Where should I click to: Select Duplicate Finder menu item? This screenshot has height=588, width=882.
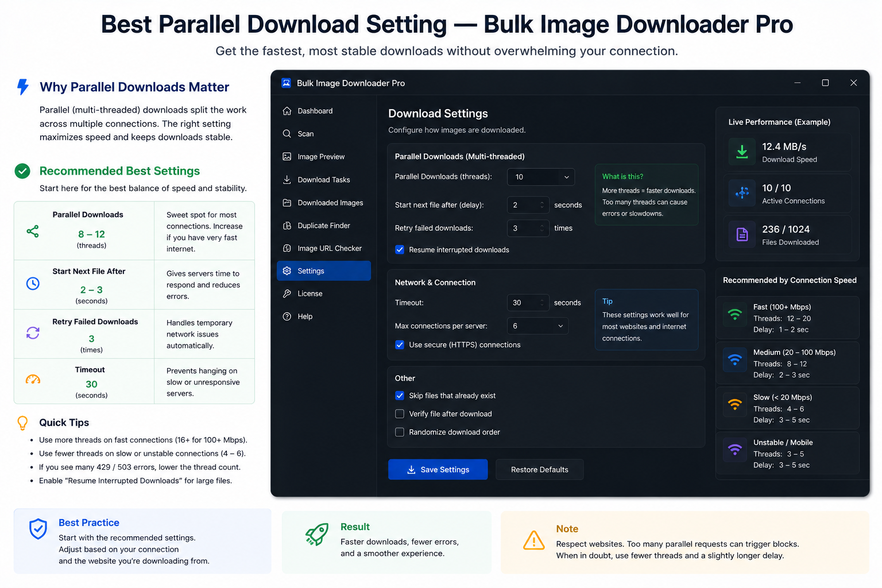(x=324, y=226)
